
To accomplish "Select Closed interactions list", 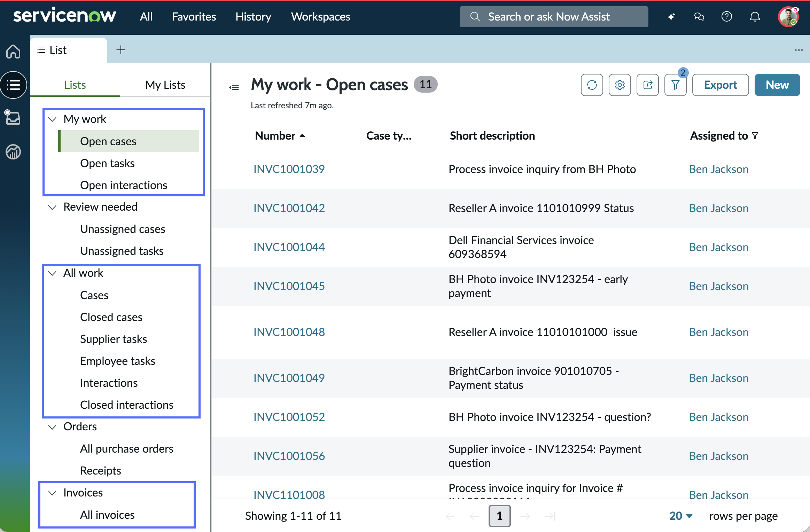I will click(127, 405).
